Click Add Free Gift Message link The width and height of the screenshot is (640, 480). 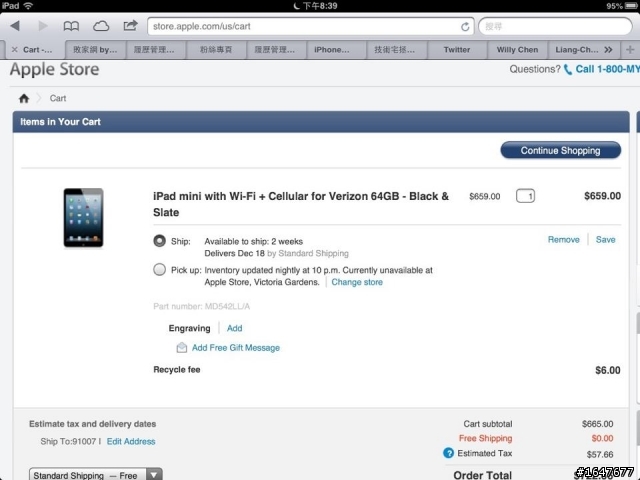point(236,348)
